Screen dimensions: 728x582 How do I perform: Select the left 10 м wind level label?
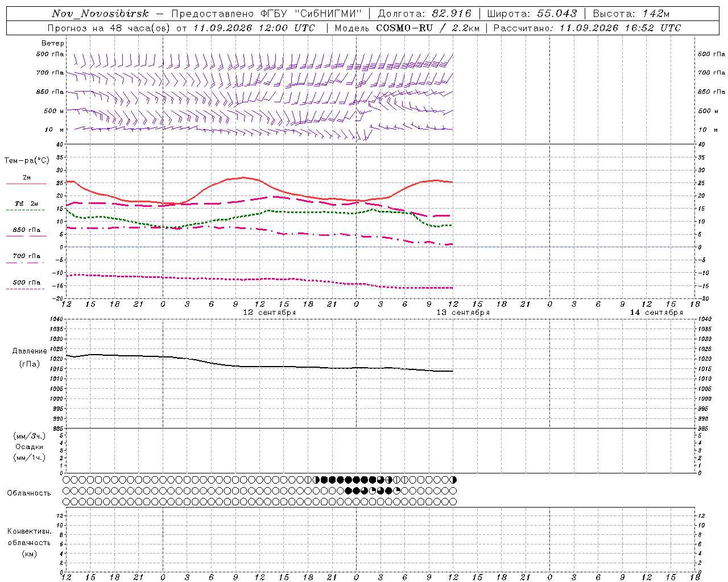pos(55,130)
